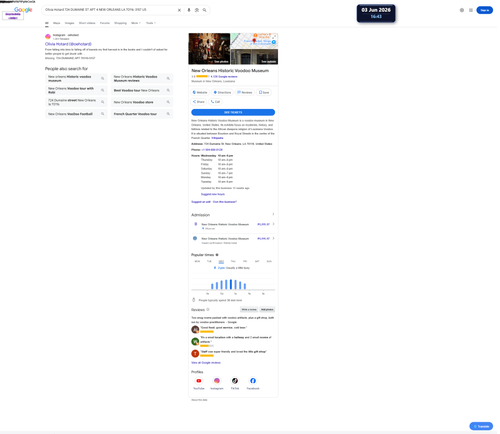The width and height of the screenshot is (500, 434).
Task: Open the Google apps grid icon
Action: [471, 10]
